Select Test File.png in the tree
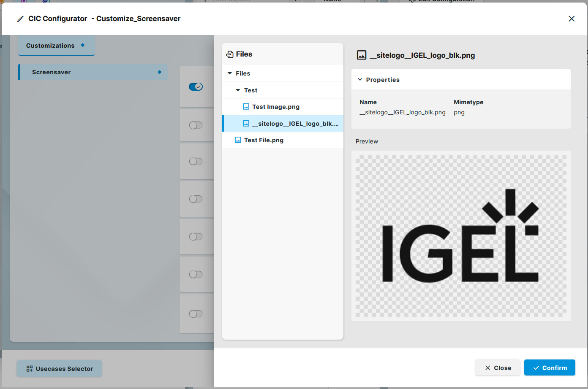Image resolution: width=588 pixels, height=389 pixels. point(264,140)
